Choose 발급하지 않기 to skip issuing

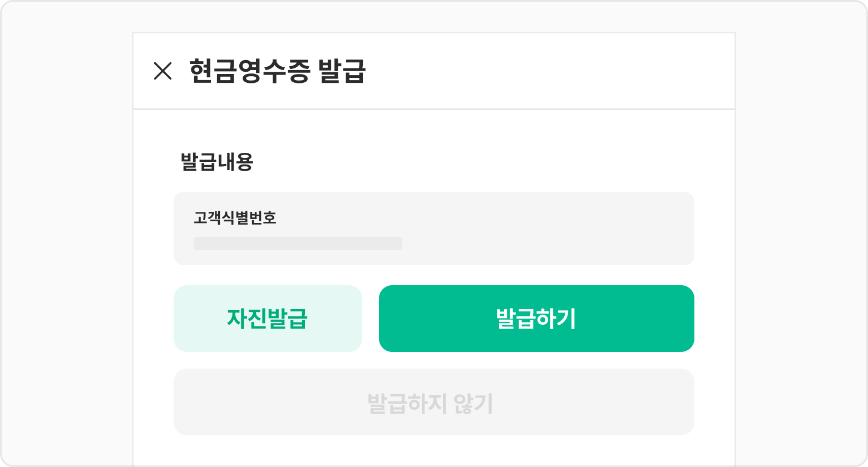[433, 402]
